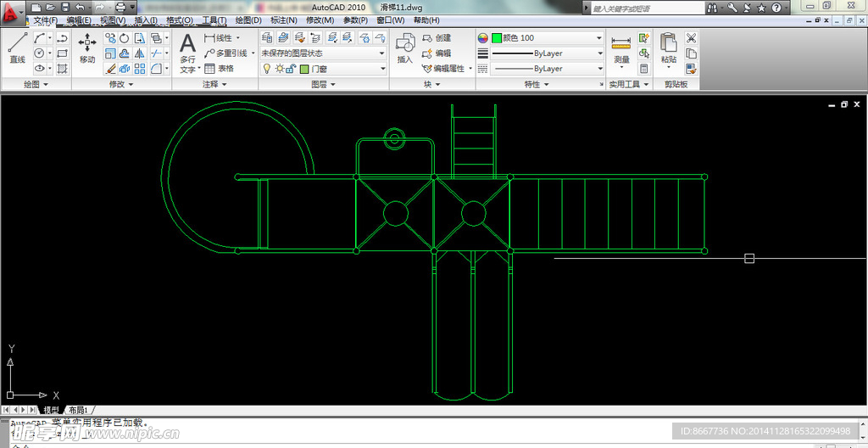The height and width of the screenshot is (448, 868).
Task: Select the Stretch tool
Action: (x=140, y=38)
